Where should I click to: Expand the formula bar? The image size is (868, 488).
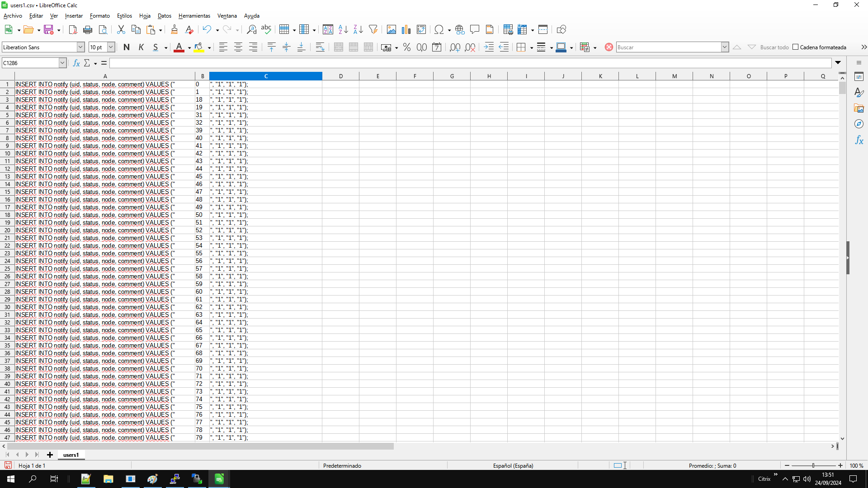[x=838, y=63]
